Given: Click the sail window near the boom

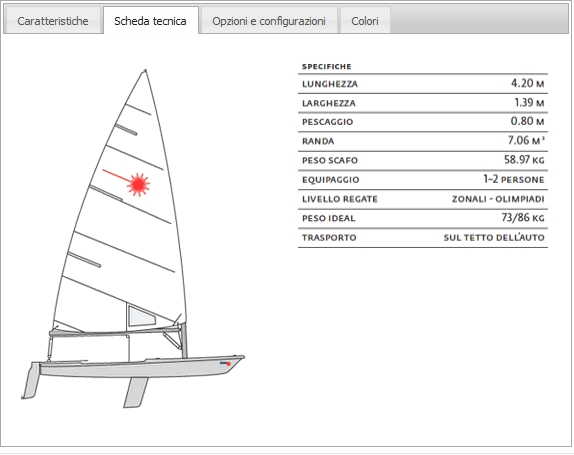Looking at the screenshot, I should point(142,316).
